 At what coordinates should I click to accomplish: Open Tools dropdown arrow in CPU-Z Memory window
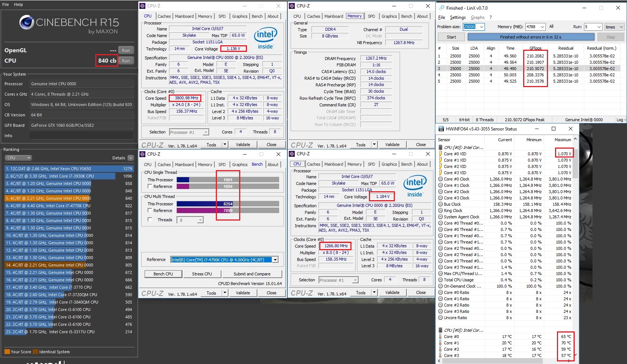coord(374,145)
